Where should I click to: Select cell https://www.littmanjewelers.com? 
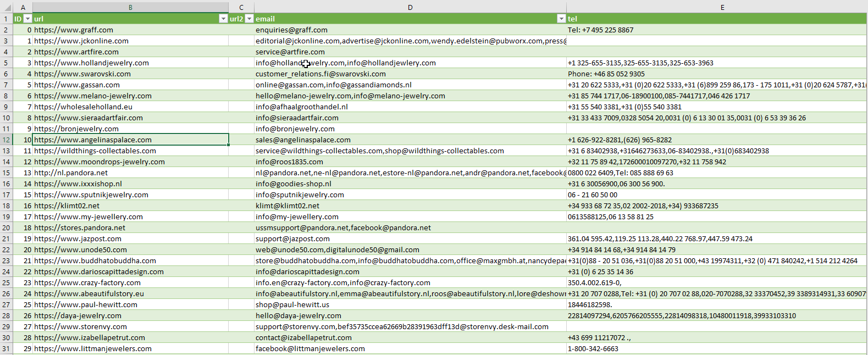[x=130, y=348]
